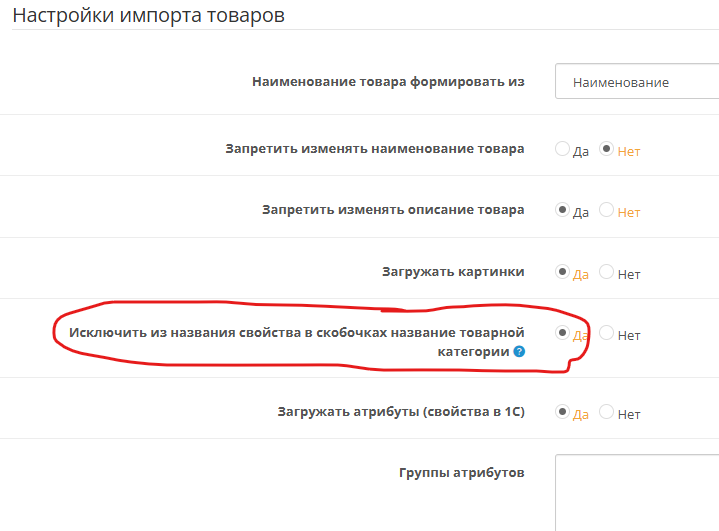Select 'Нет' for 'Исключить из названия свойства'
This screenshot has width=719, height=531.
606,332
